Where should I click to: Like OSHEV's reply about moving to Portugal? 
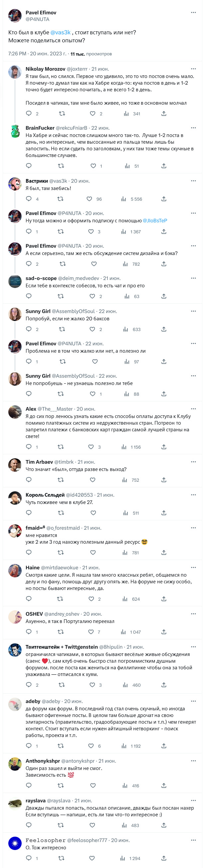(x=91, y=632)
